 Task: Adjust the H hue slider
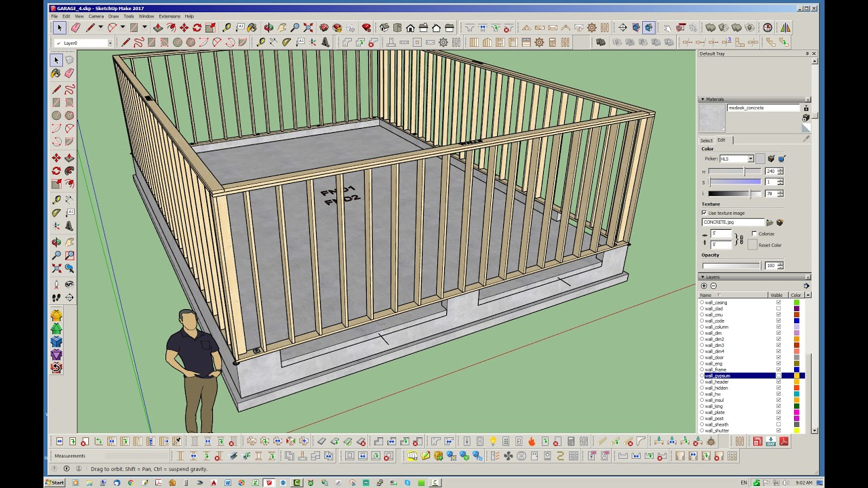point(734,171)
